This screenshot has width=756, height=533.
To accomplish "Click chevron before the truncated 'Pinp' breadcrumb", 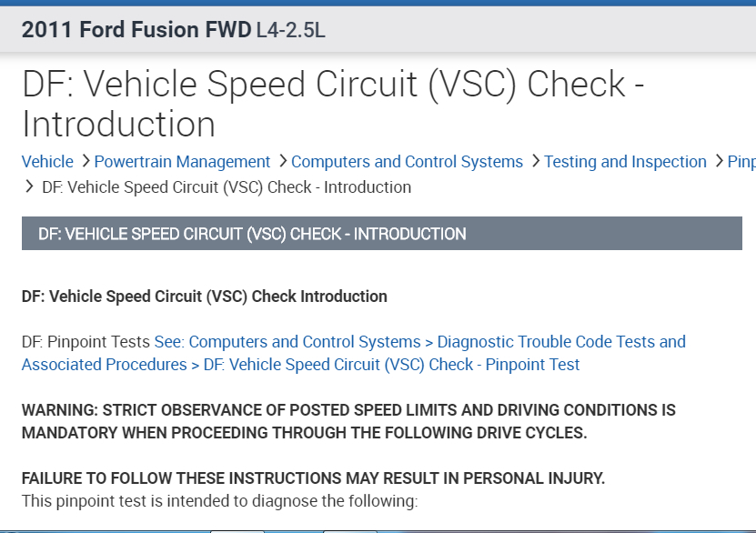I will pyautogui.click(x=718, y=161).
